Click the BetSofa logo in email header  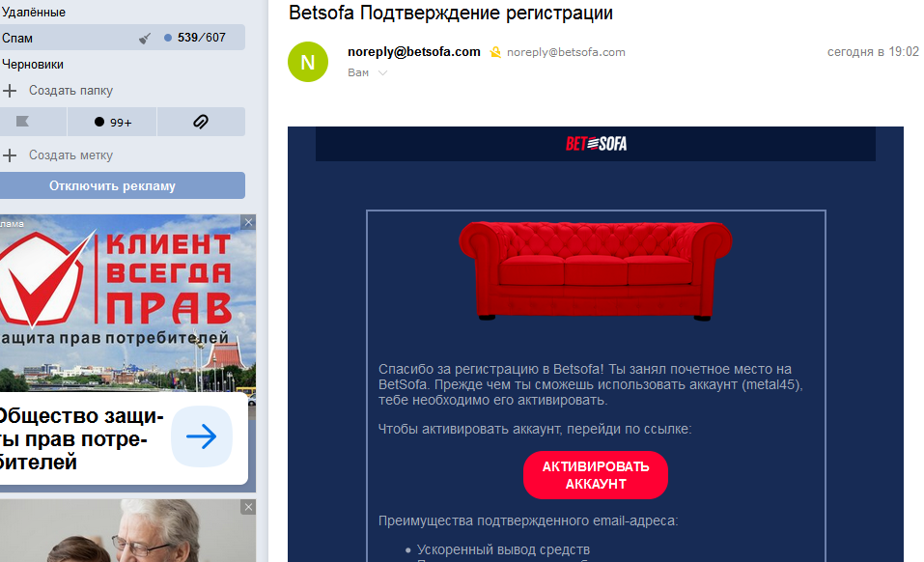click(x=596, y=144)
